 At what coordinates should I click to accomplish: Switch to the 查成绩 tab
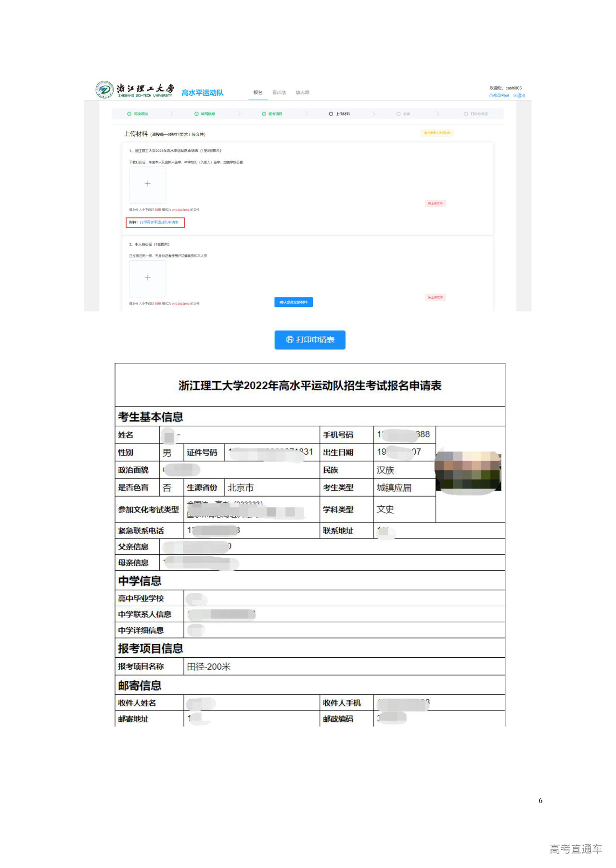[x=279, y=93]
